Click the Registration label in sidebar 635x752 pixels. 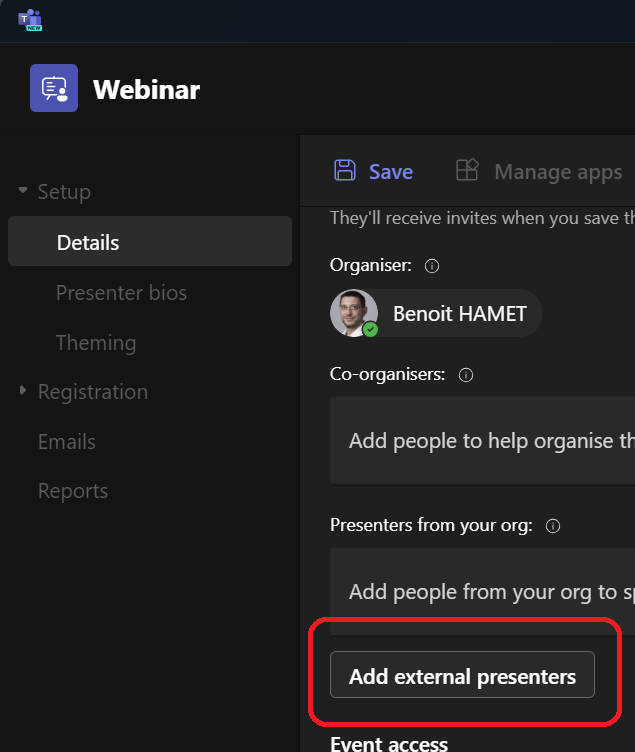pos(93,392)
